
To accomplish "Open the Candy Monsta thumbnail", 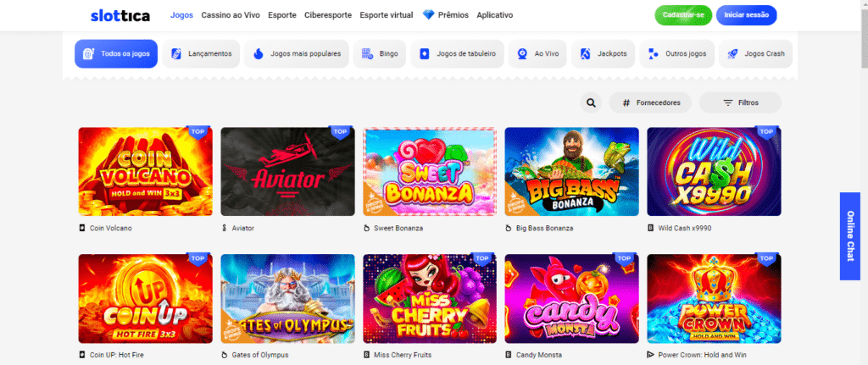I will pyautogui.click(x=572, y=299).
